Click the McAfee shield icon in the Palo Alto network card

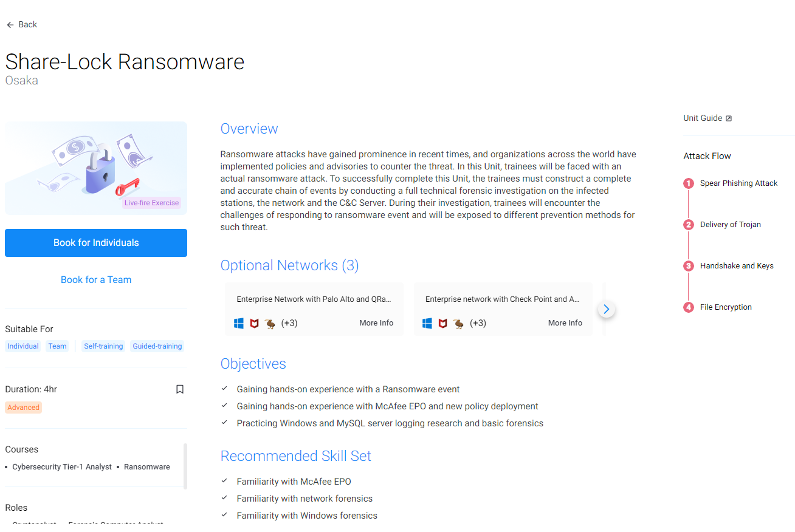(x=255, y=323)
